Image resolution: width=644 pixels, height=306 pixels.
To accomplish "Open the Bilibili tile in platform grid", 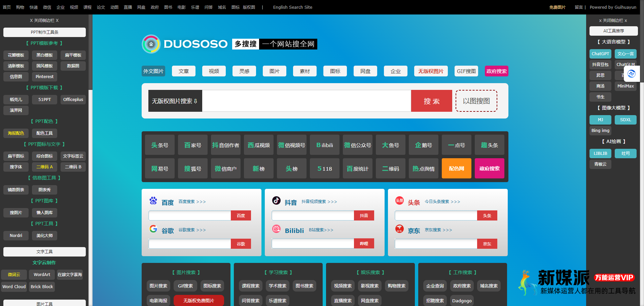I will pyautogui.click(x=325, y=145).
